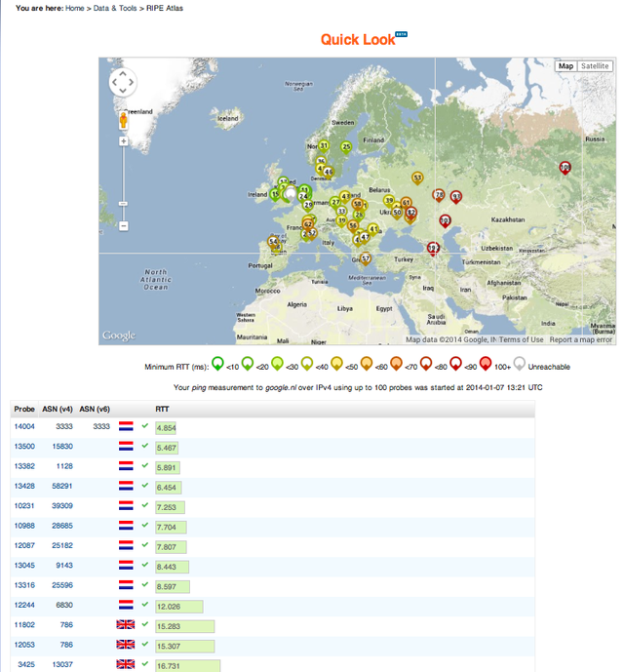Open probe 10231 link

24,506
